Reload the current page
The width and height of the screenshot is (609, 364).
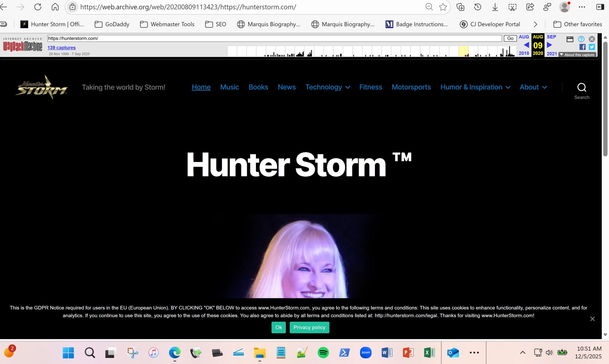tap(38, 7)
